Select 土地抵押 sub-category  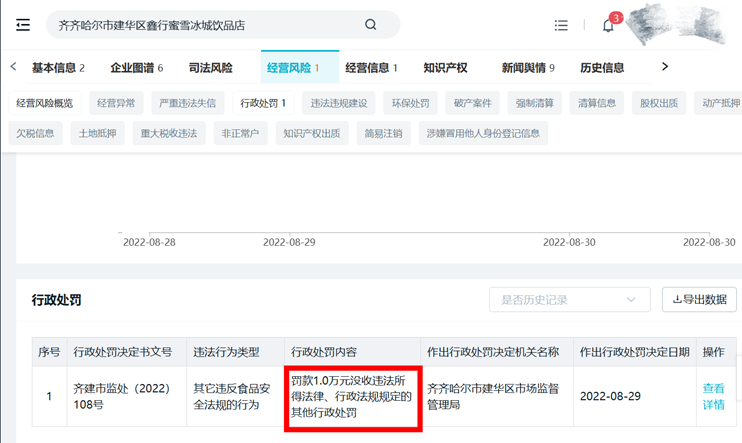pos(97,133)
